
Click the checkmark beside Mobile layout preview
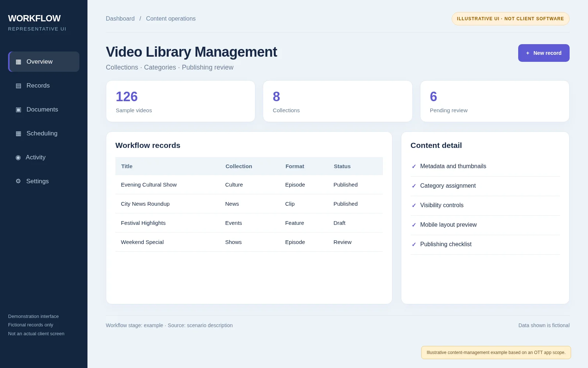[414, 225]
